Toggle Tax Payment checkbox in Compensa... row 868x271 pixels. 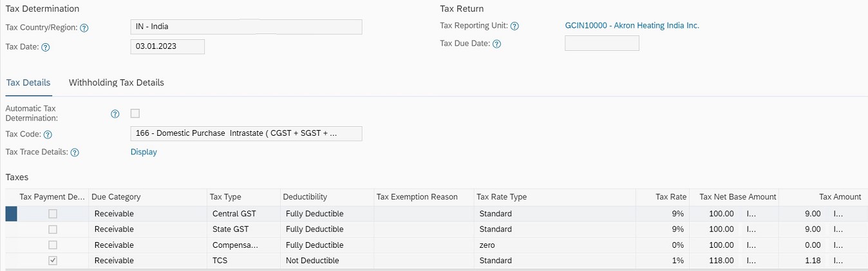[53, 245]
